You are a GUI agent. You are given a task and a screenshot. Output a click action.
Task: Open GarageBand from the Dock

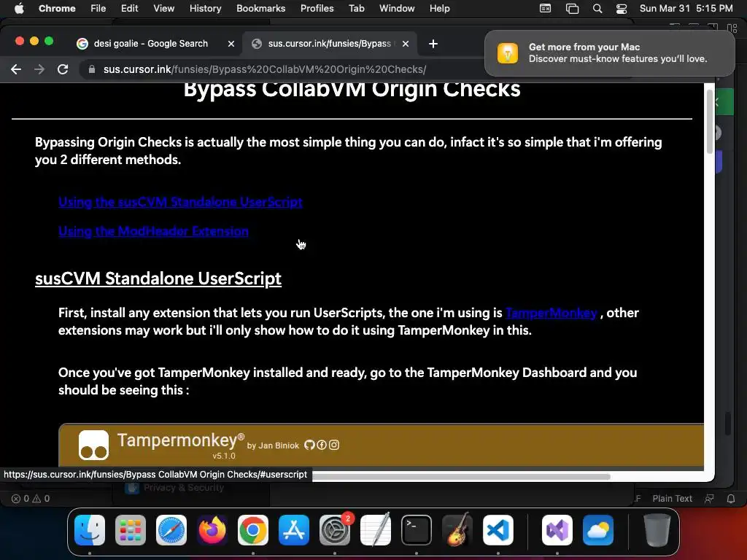(x=457, y=530)
